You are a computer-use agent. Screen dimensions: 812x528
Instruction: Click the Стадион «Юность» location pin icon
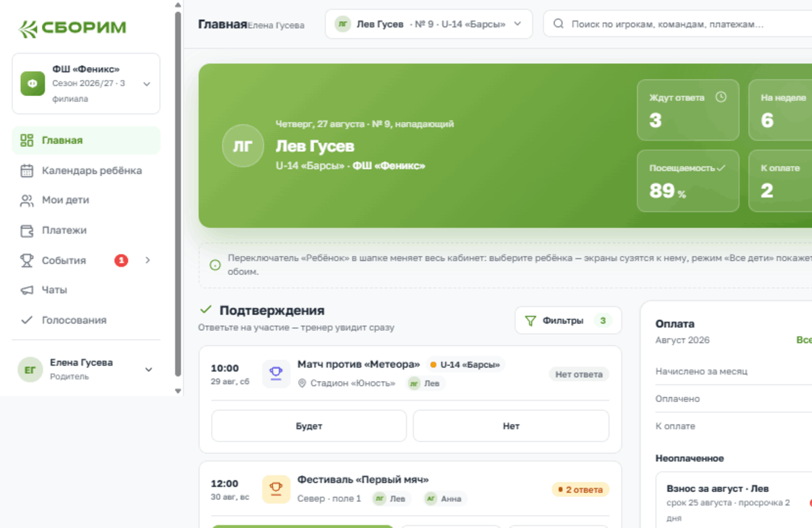(x=302, y=383)
